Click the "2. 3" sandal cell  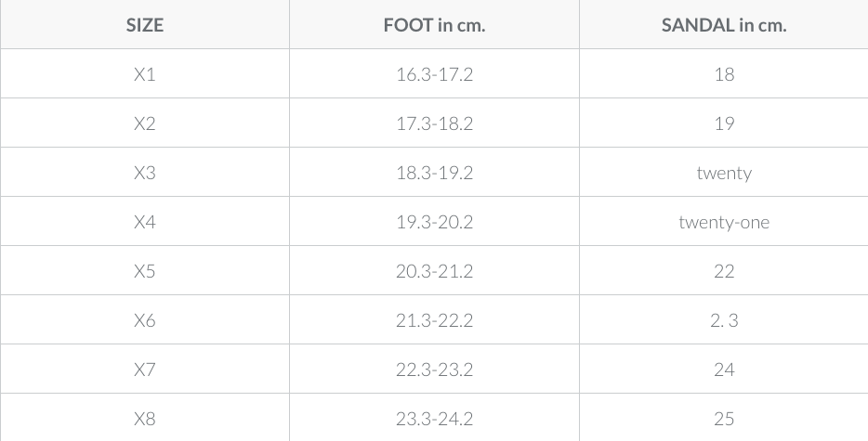coord(724,319)
